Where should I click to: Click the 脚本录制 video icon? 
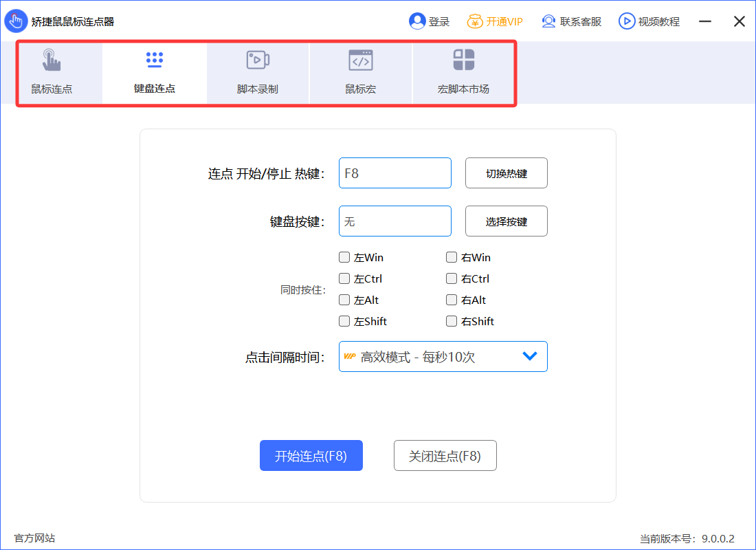coord(258,60)
